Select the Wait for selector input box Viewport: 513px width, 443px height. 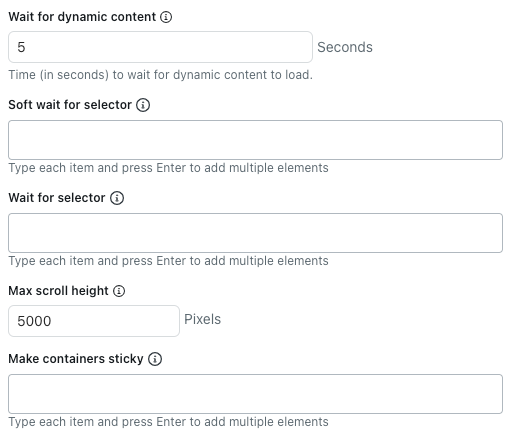(x=255, y=233)
